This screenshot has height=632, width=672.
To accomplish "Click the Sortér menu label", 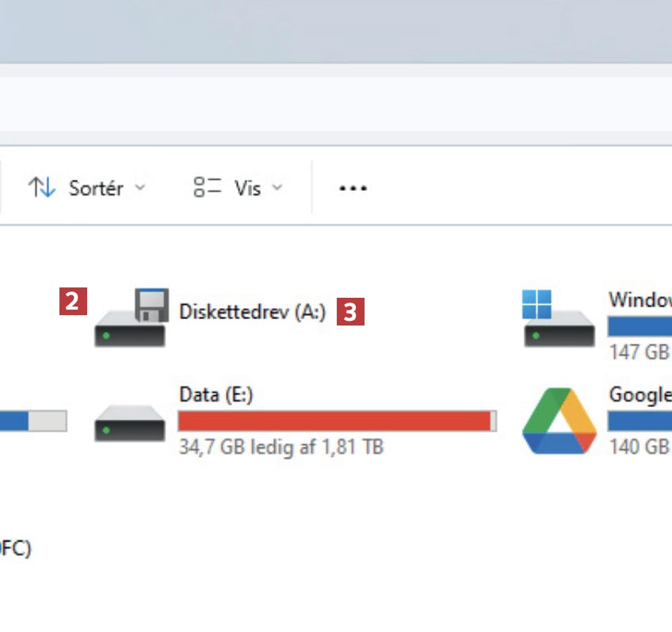I will pos(96,188).
